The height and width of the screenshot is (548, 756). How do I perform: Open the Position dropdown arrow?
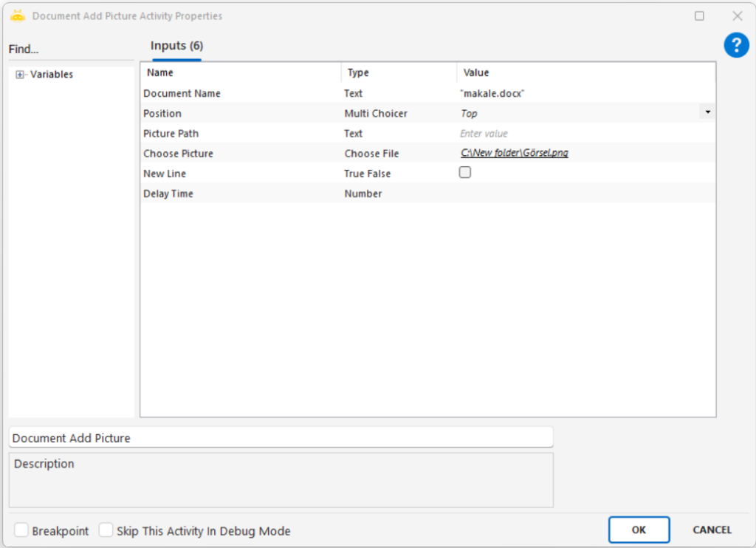708,112
